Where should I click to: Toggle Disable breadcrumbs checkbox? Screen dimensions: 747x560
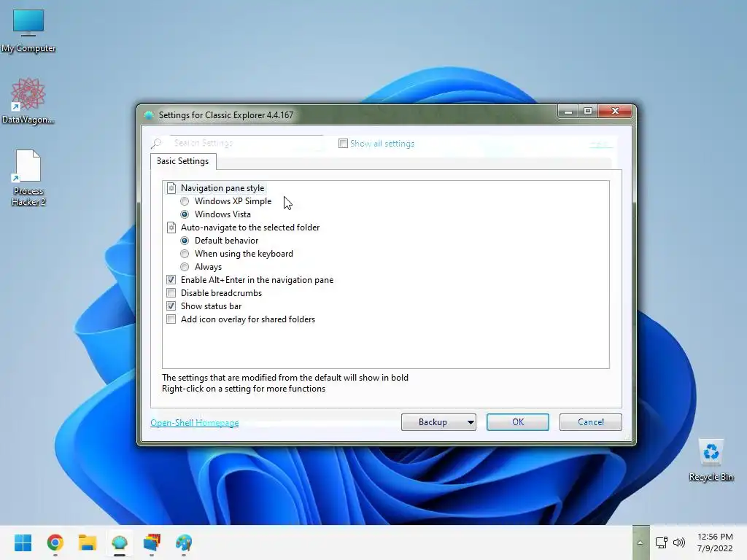(171, 293)
